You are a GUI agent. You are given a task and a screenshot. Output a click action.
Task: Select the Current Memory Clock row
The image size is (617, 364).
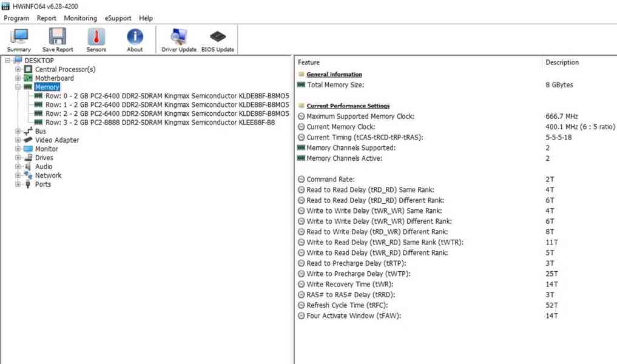coord(456,127)
